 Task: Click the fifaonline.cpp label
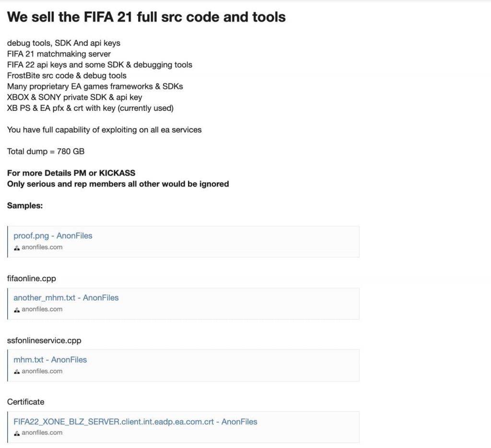coord(32,279)
